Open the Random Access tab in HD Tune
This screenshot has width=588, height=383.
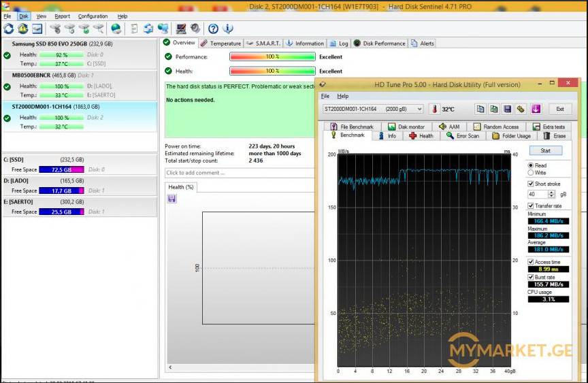[x=495, y=127]
